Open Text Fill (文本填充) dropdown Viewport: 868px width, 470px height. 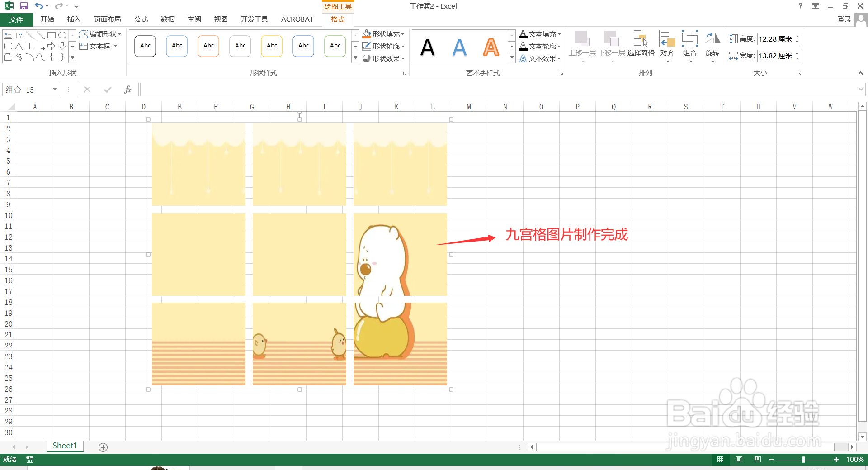pos(540,34)
